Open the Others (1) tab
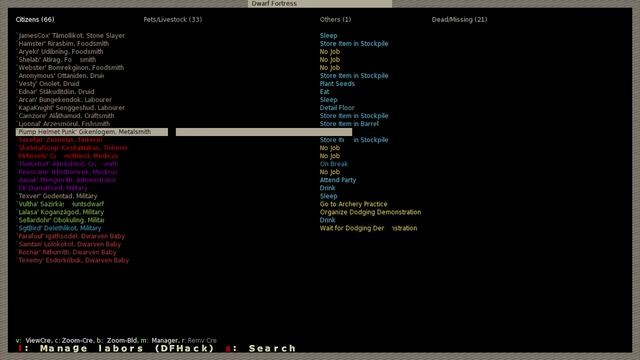 [x=335, y=20]
